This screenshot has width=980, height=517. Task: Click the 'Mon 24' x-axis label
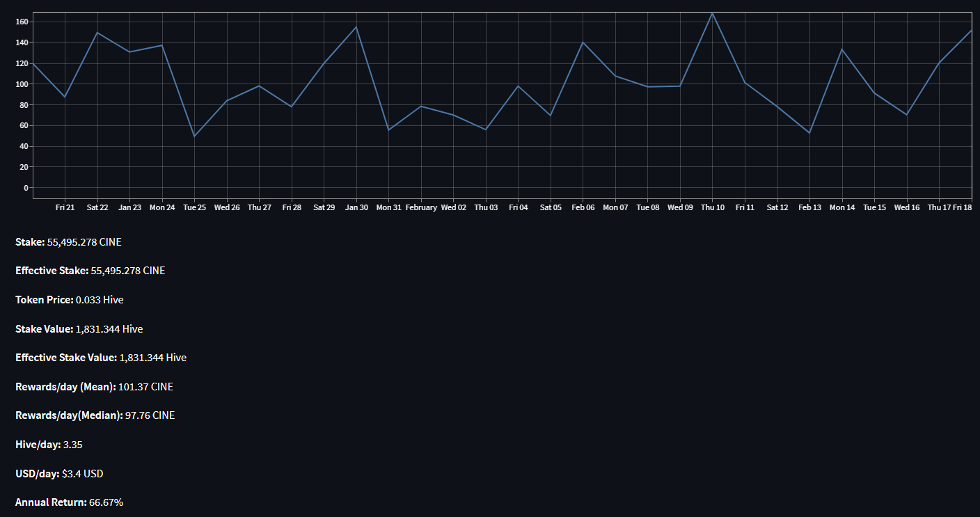click(162, 207)
